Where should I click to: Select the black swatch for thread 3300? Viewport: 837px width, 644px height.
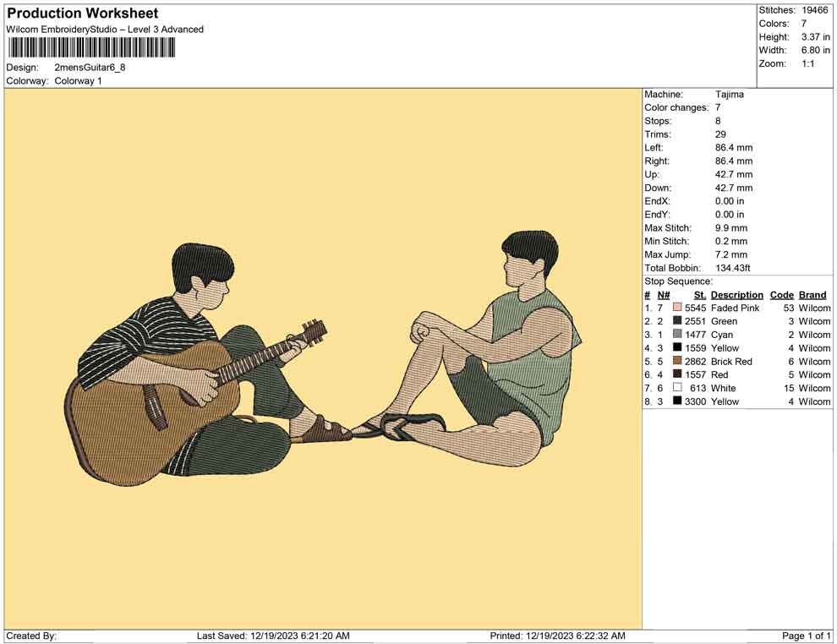pos(677,401)
